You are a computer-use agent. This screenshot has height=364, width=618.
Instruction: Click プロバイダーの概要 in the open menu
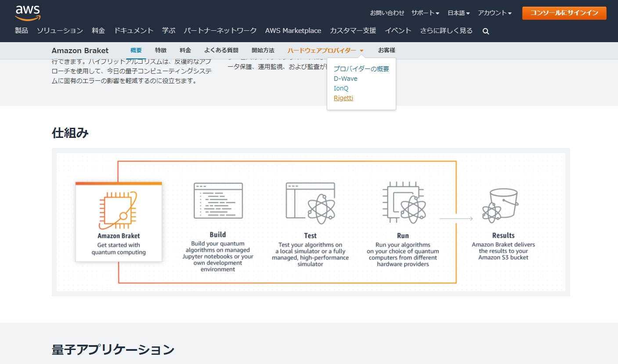(x=361, y=68)
